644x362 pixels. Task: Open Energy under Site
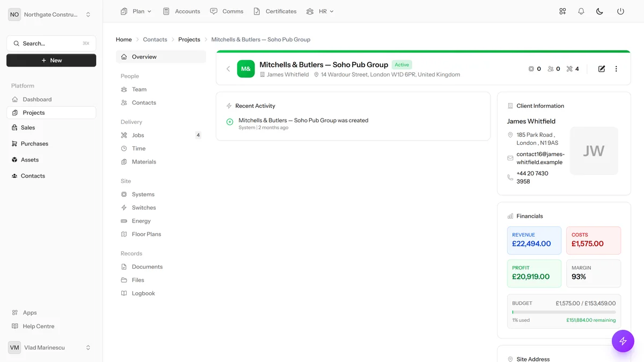161,221
